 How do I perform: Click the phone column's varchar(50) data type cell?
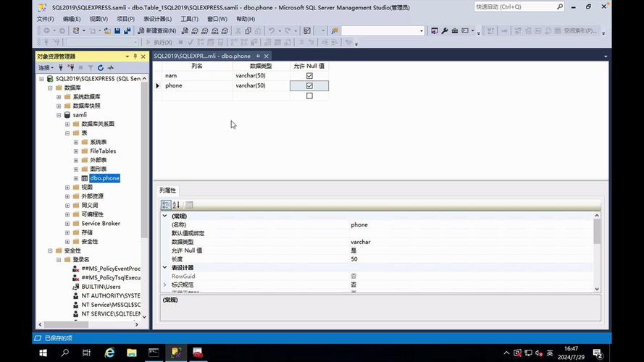[x=261, y=85]
